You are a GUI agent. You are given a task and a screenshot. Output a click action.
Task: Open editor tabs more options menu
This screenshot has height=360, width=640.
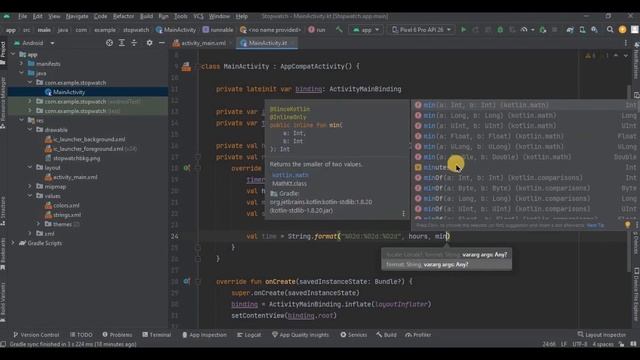(626, 43)
